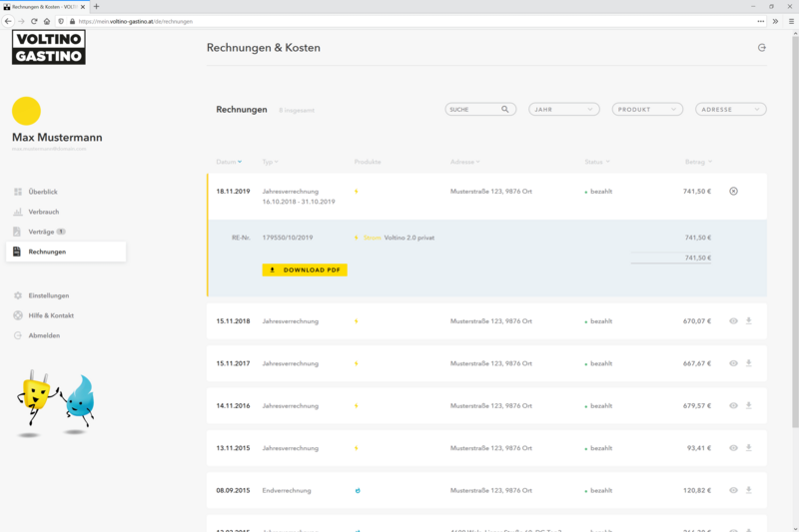Go to browser home page icon

pyautogui.click(x=47, y=21)
